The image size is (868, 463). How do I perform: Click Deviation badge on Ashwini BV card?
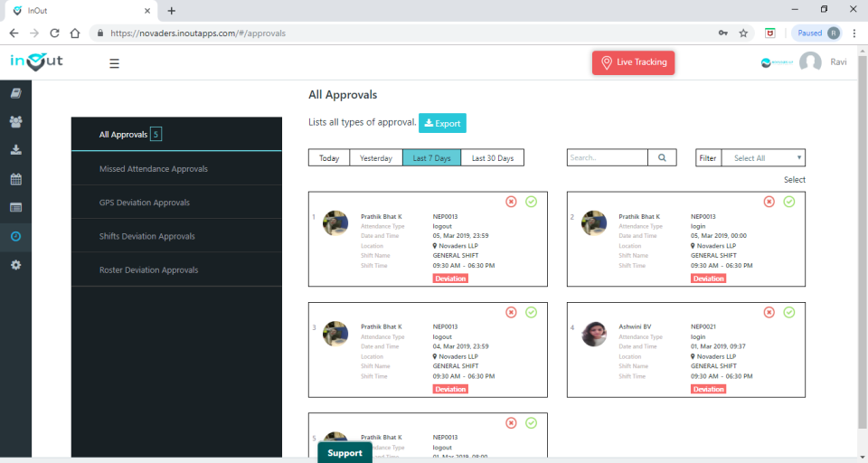(x=709, y=390)
